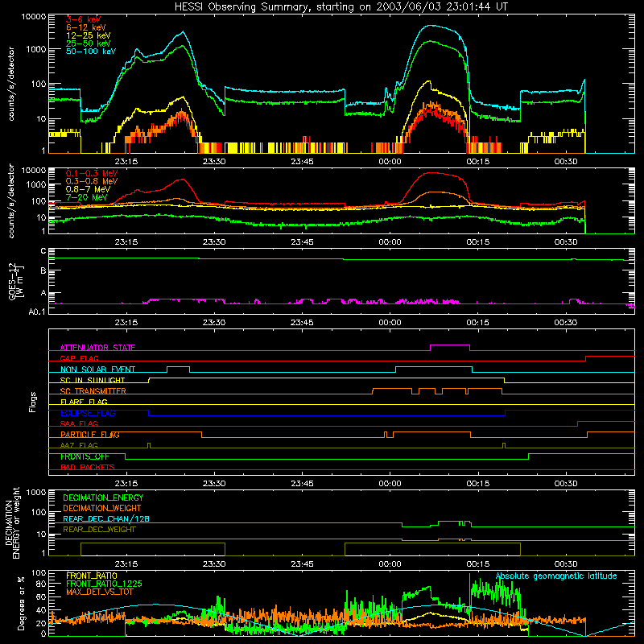This screenshot has height=644, width=644.
Task: Click the GAP_FLAG label
Action: pyautogui.click(x=79, y=358)
